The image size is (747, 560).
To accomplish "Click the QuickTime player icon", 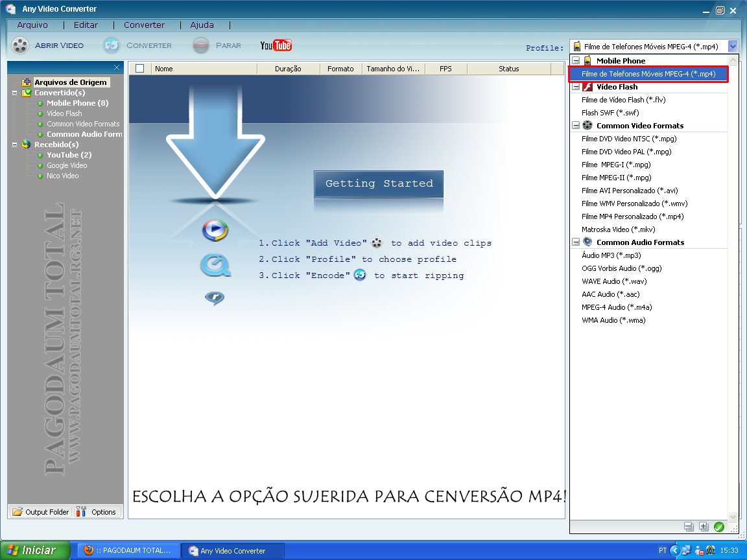I will coord(215,264).
